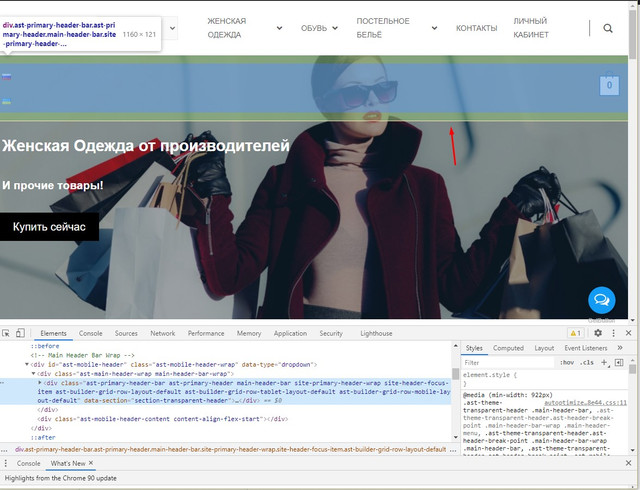
Task: Switch to the Network tab
Action: tap(162, 333)
